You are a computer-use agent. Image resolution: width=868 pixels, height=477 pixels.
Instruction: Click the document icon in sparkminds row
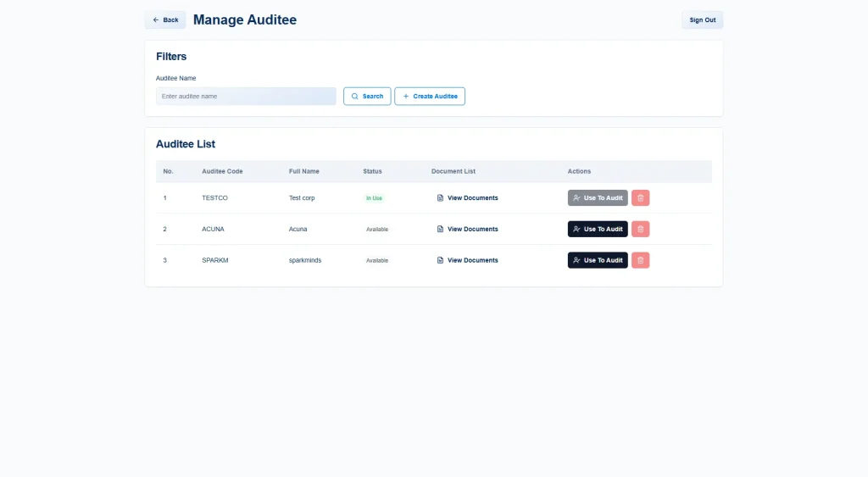click(x=440, y=260)
